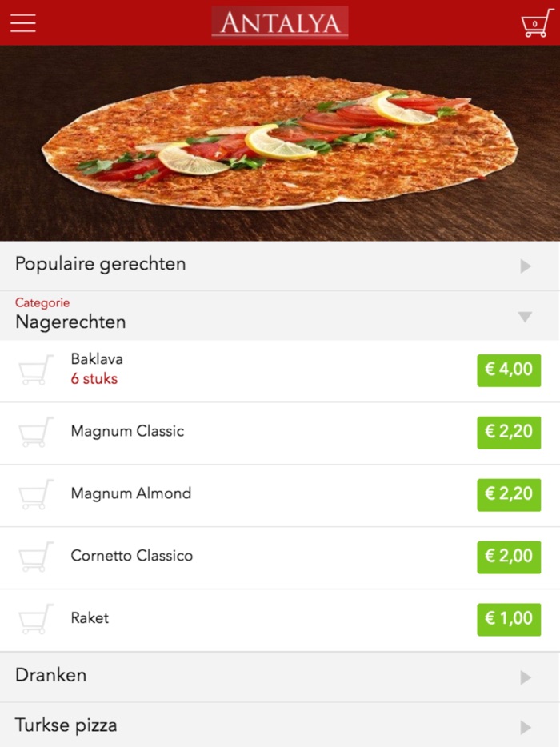Viewport: 560px width, 747px height.
Task: Expand the Turkse pizza arrow
Action: coord(526,727)
